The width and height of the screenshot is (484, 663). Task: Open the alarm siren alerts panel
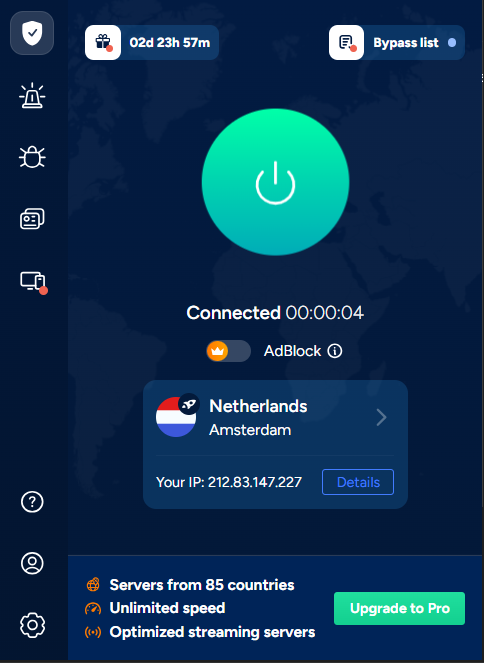(x=32, y=96)
